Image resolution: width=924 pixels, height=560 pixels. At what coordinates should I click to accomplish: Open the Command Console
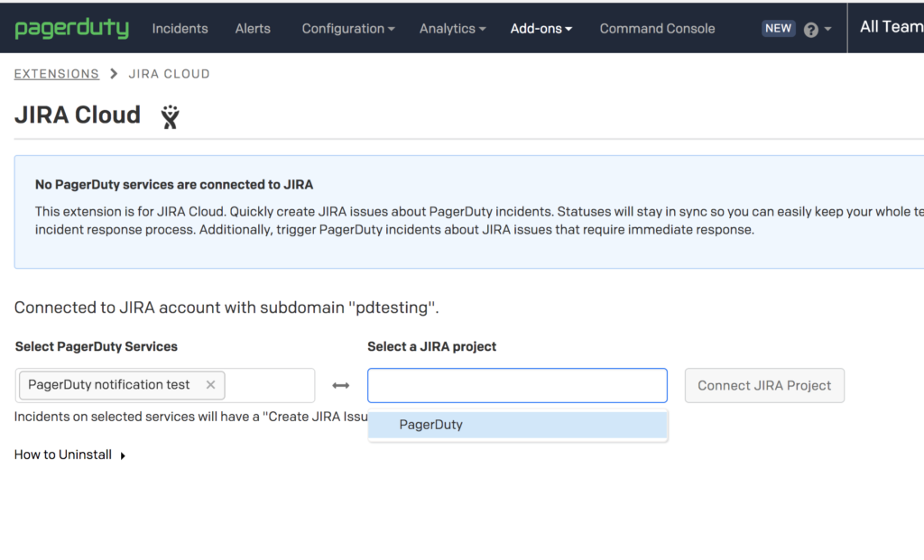coord(657,28)
